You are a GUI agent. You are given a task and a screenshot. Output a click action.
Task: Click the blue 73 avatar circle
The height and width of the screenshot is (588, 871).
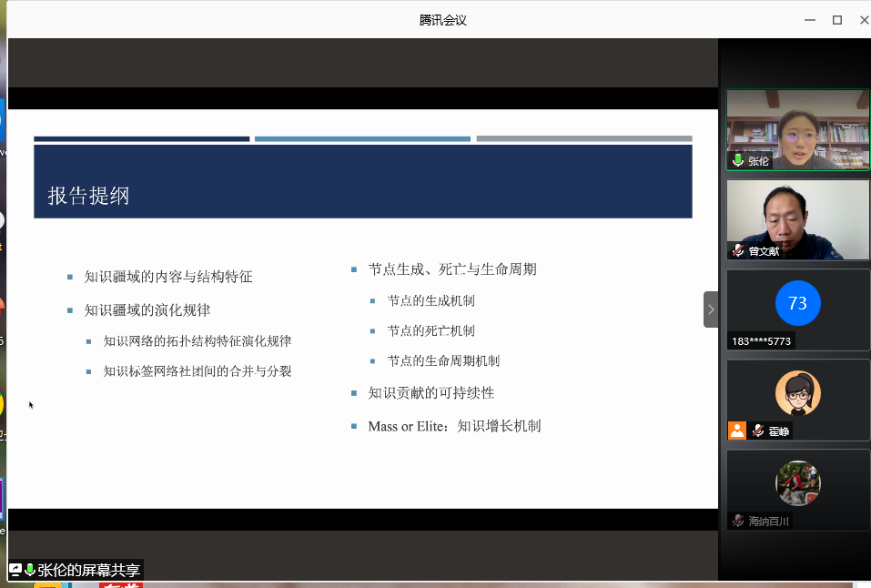(797, 303)
